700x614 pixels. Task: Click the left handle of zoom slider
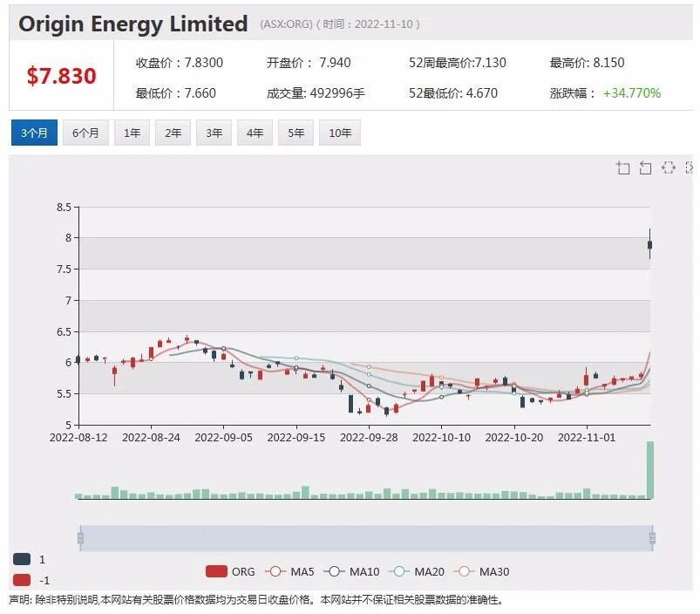pyautogui.click(x=80, y=537)
